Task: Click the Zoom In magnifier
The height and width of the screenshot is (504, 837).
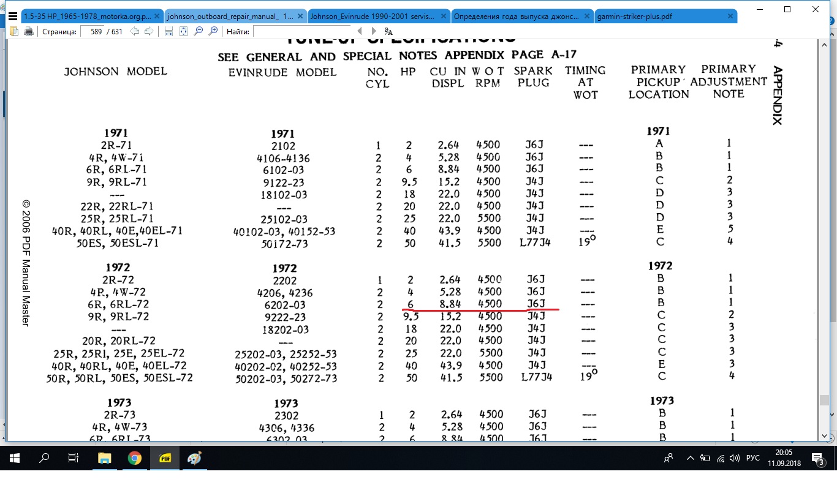Action: [213, 31]
